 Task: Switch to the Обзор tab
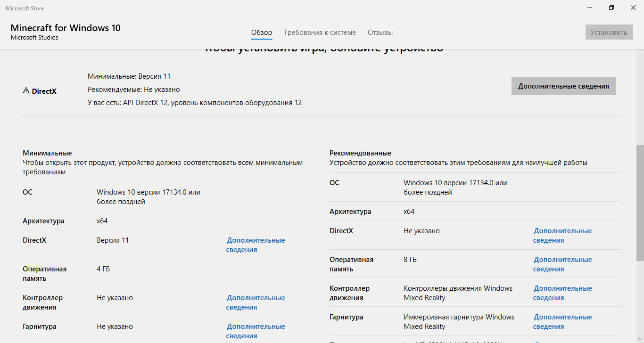262,33
